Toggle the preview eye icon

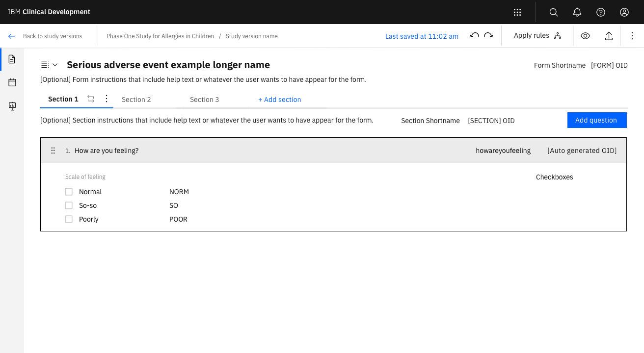tap(585, 36)
